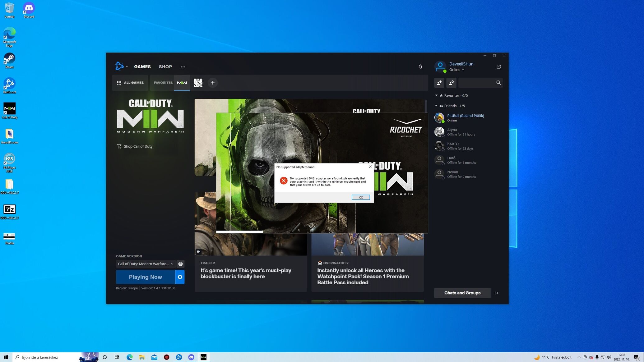The image size is (644, 362).
Task: Collapse the social panel arrow
Action: pyautogui.click(x=497, y=293)
